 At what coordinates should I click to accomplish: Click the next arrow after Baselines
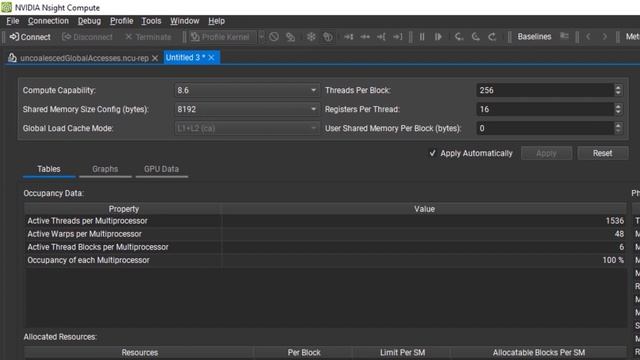[x=604, y=37]
